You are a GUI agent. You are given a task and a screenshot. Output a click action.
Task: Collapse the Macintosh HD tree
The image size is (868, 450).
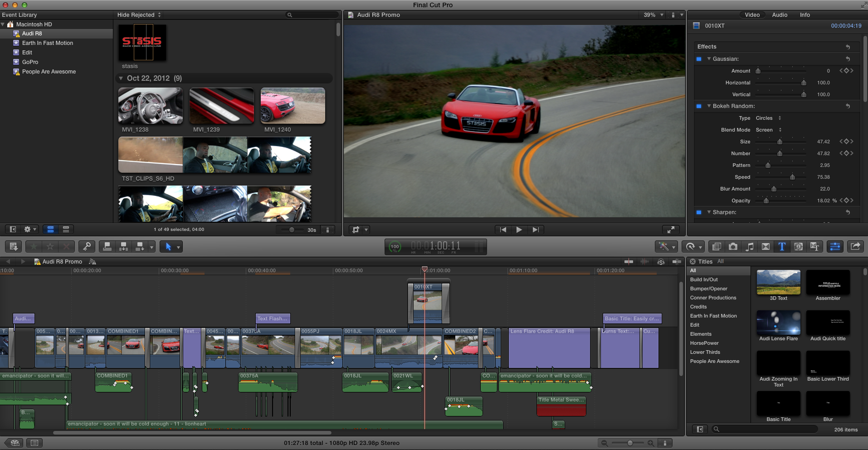click(3, 24)
